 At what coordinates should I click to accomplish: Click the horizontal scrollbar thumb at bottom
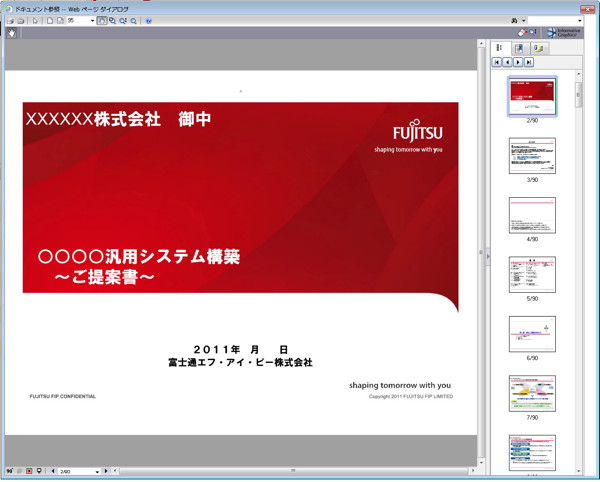[x=293, y=471]
